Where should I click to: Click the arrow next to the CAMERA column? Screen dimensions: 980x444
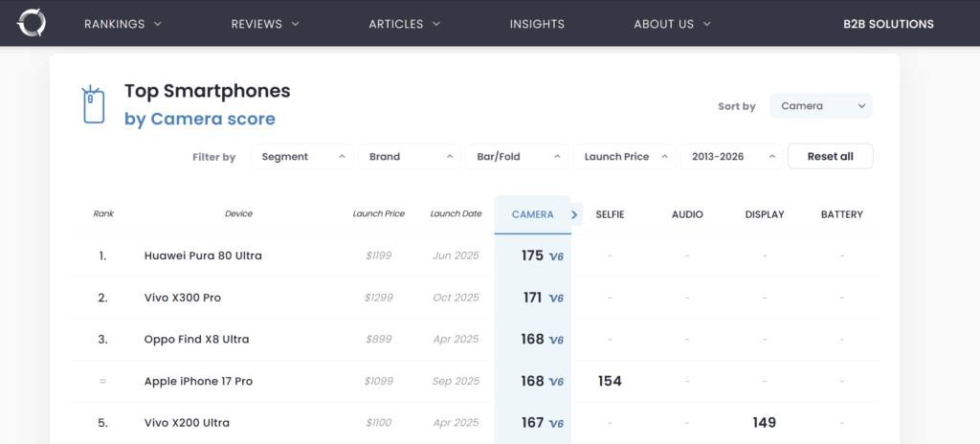(x=574, y=214)
